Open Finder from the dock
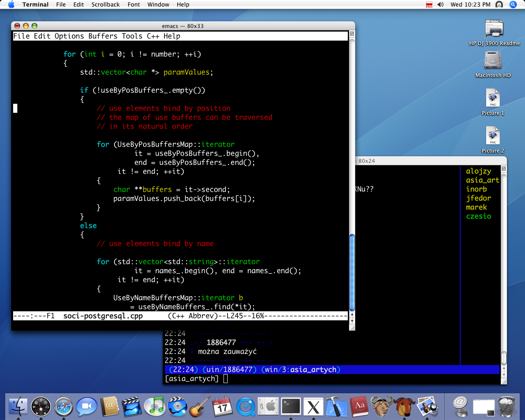 (18, 407)
